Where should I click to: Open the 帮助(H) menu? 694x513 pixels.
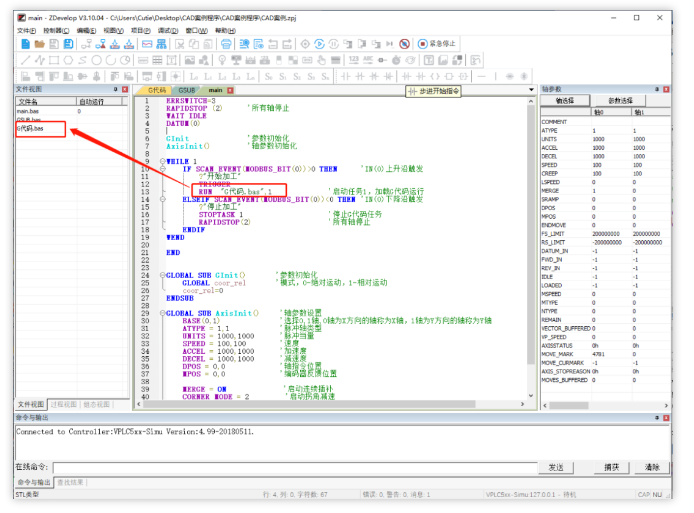225,31
